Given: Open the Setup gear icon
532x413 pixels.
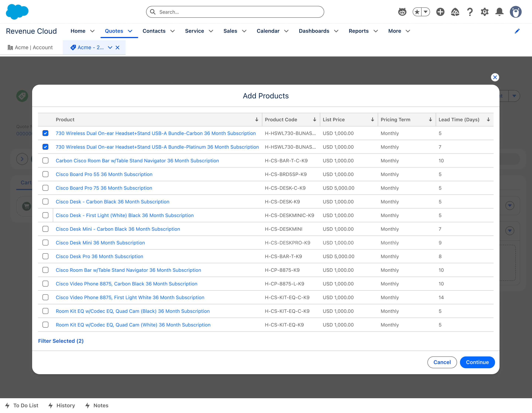Looking at the screenshot, I should 485,12.
